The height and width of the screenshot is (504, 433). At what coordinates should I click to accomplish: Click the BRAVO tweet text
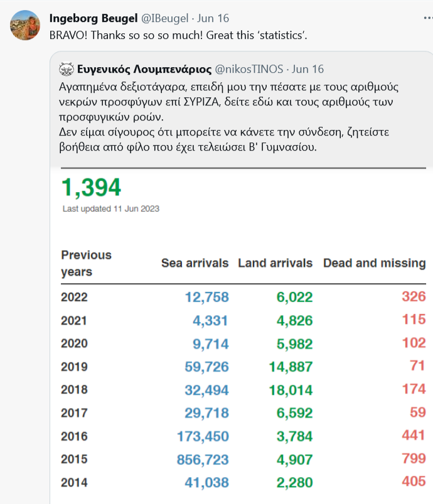pos(178,35)
